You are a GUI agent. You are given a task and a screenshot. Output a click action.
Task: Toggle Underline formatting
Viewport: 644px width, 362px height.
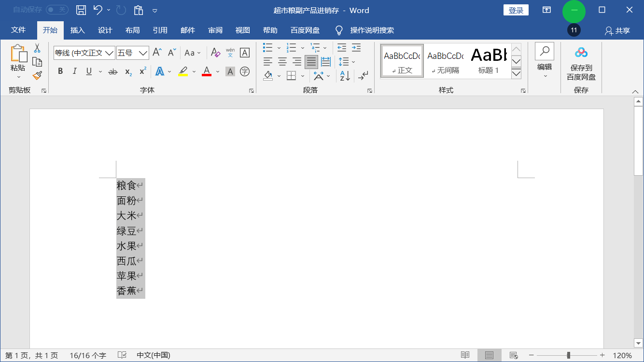[x=89, y=71]
